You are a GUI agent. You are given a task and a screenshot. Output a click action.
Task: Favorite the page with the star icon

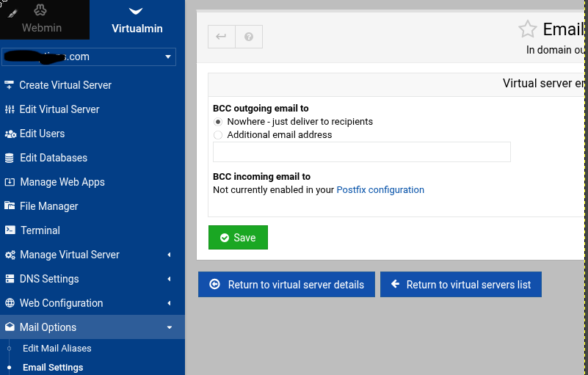[528, 29]
